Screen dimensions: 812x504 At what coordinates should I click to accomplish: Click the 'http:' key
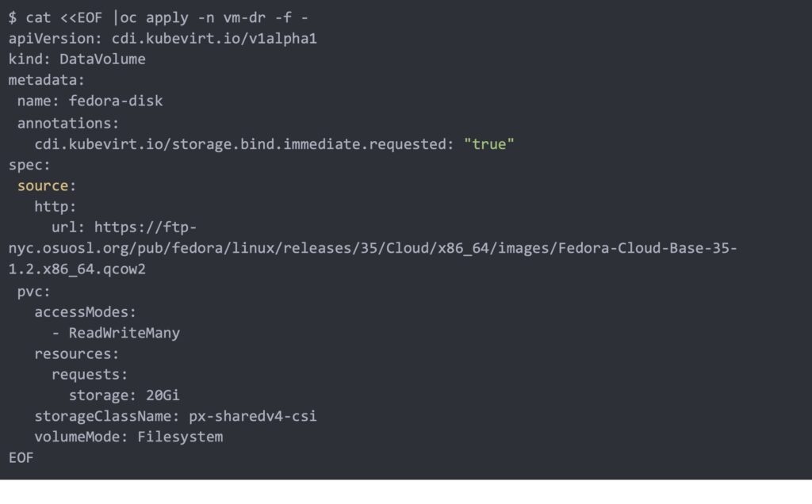[x=56, y=207]
